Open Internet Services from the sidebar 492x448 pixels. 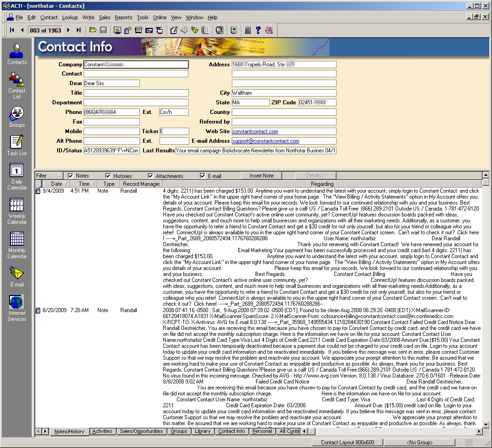pos(17,308)
